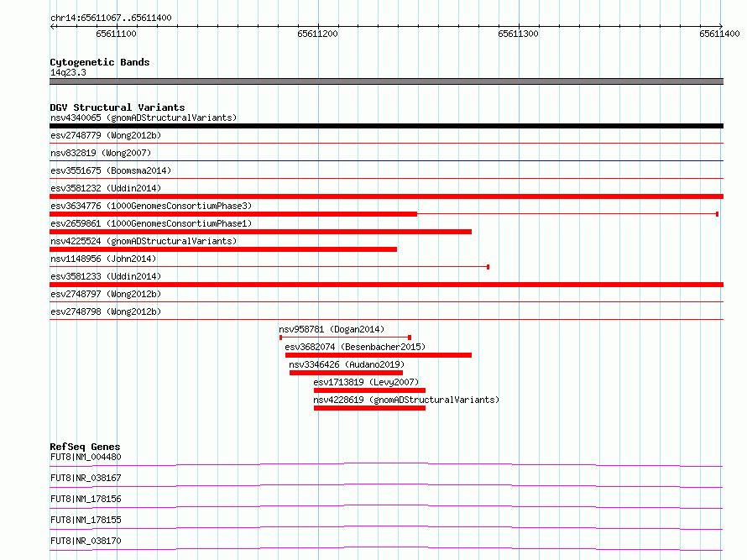Click the 65611400 ruler position label
This screenshot has width=747, height=560.
click(719, 34)
